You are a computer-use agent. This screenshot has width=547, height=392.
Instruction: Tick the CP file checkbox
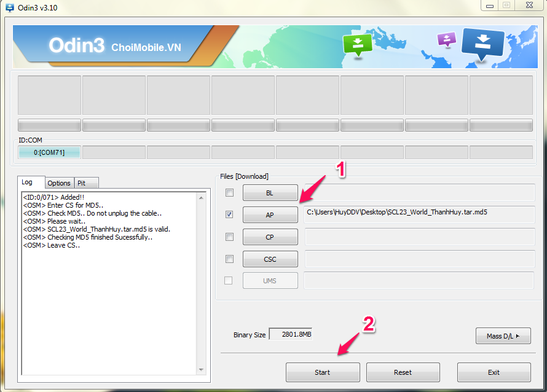pos(229,237)
